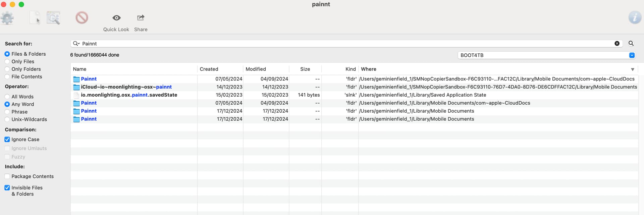Viewport: 644px width, 215px height.
Task: Open the search field magnifier dropdown menu
Action: click(76, 44)
